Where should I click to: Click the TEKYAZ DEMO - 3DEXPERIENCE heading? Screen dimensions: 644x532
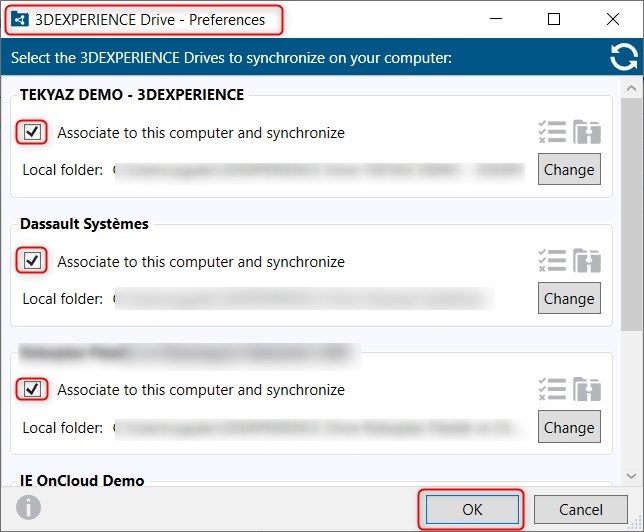132,94
